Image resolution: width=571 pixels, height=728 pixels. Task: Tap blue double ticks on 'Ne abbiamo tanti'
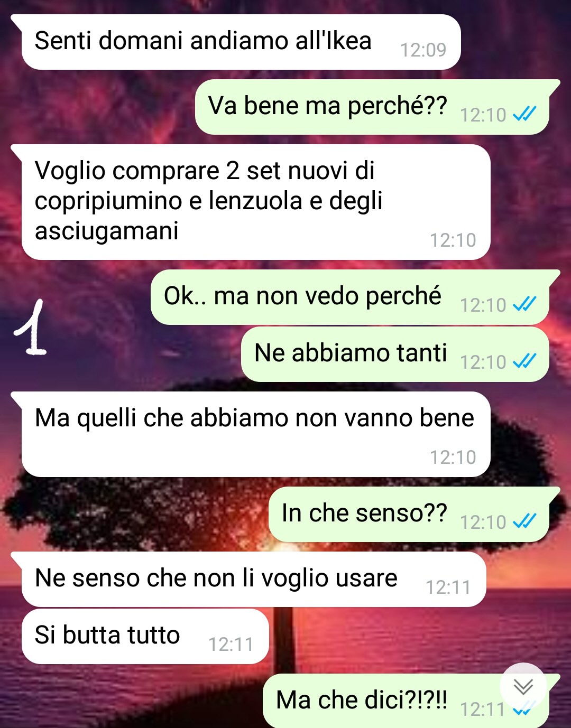tap(525, 361)
